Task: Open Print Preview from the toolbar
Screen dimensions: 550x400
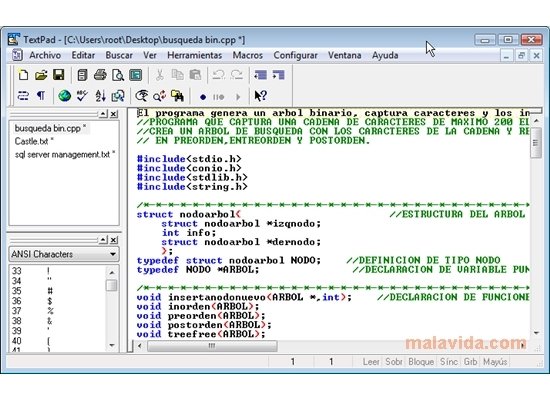Action: point(118,75)
